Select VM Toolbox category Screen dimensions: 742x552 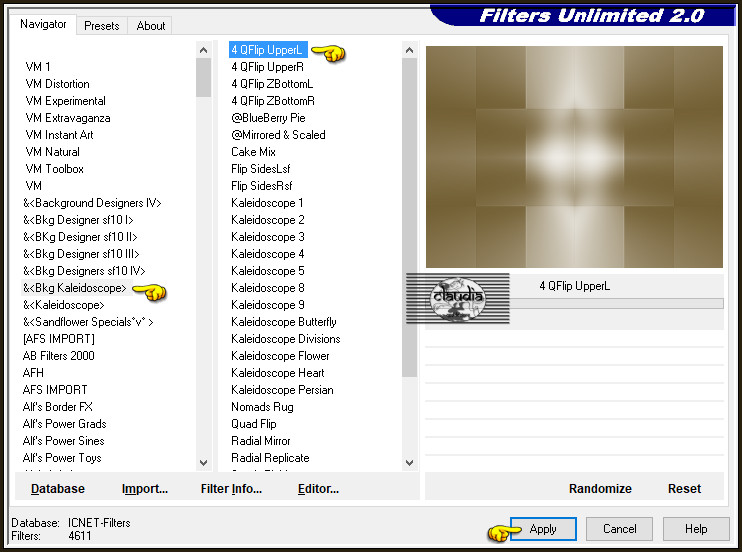54,169
